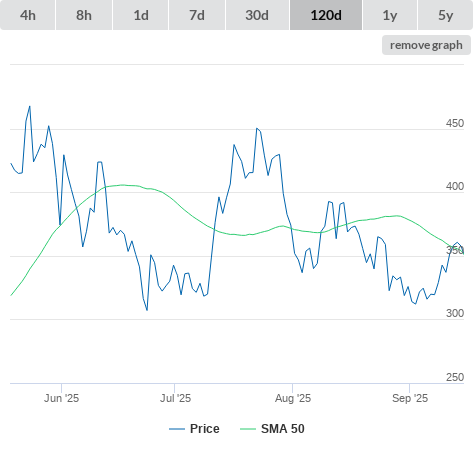This screenshot has height=455, width=474.
Task: Click the blue Price legend line marker
Action: click(x=177, y=429)
